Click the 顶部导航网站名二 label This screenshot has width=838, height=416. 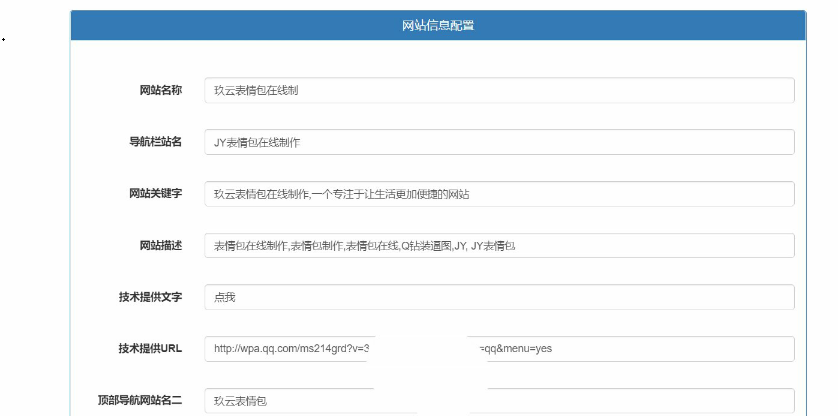point(140,400)
